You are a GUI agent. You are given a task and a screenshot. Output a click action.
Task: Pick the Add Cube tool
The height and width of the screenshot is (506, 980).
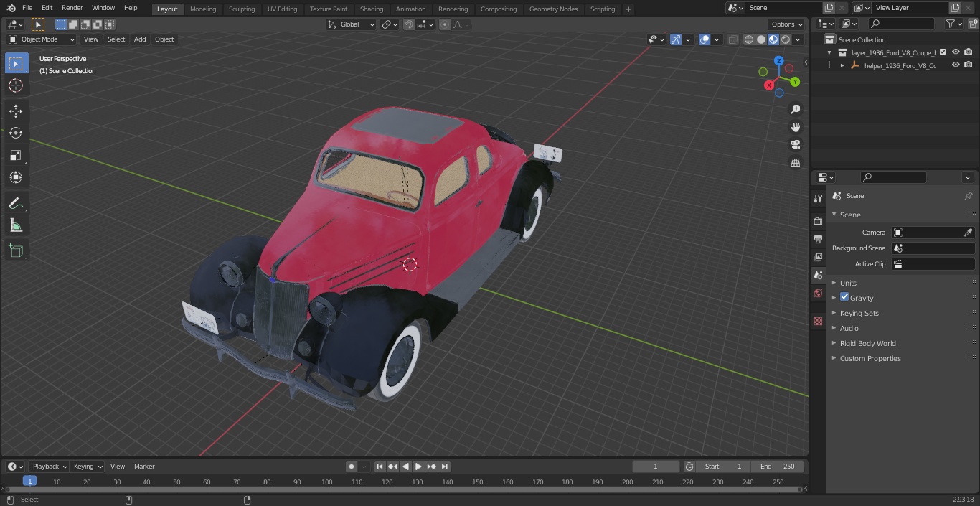point(16,250)
